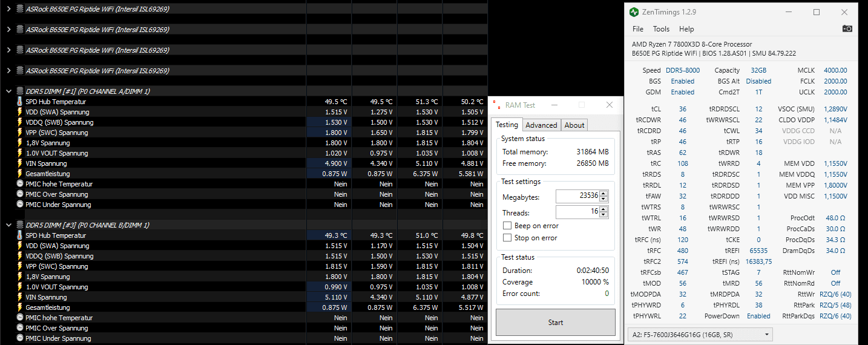
Task: Click the ZenTimings app logo icon
Action: [x=634, y=12]
